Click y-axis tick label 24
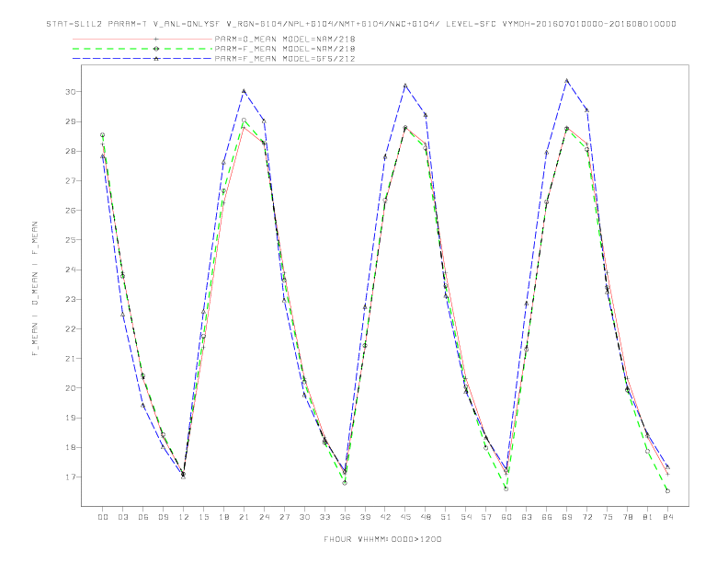Image resolution: width=728 pixels, height=563 pixels. (x=71, y=270)
